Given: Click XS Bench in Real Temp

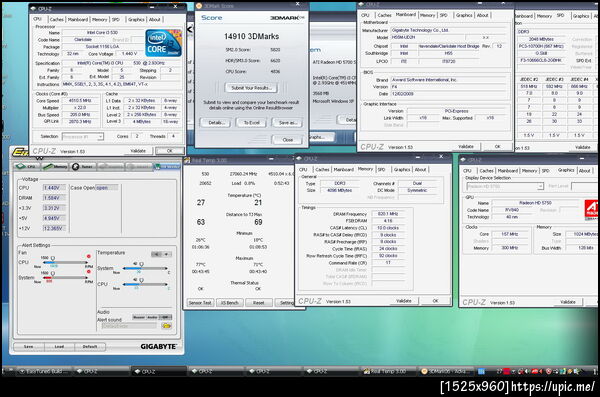Looking at the screenshot, I should pyautogui.click(x=230, y=303).
